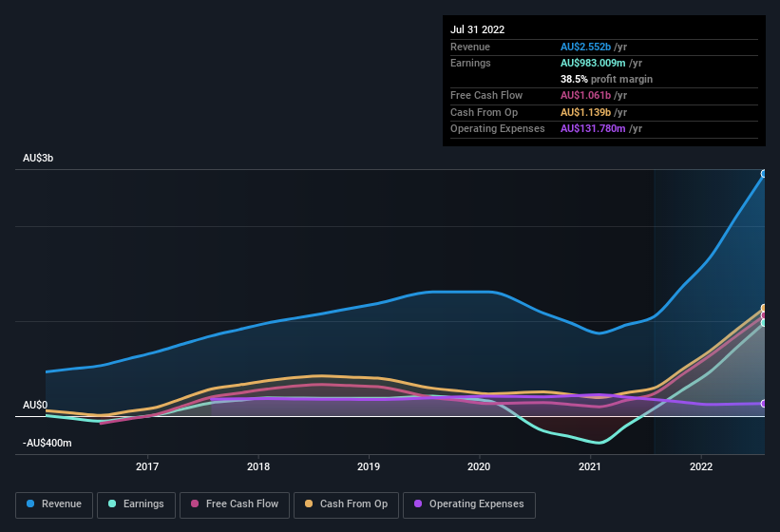
Task: Click the teal Earnings endpoint marker
Action: tap(764, 323)
